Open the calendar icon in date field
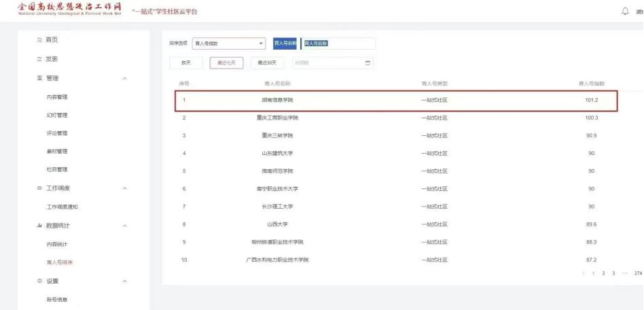The height and width of the screenshot is (310, 644). [x=368, y=63]
